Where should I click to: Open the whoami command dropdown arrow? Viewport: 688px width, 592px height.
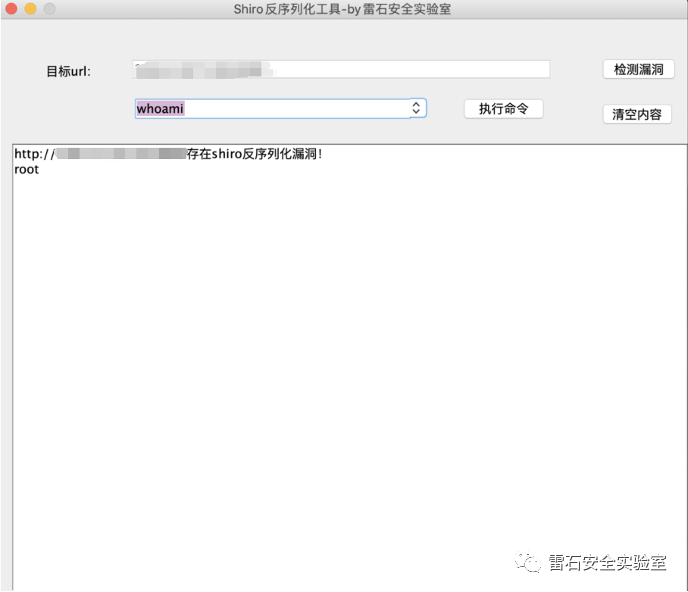click(416, 108)
